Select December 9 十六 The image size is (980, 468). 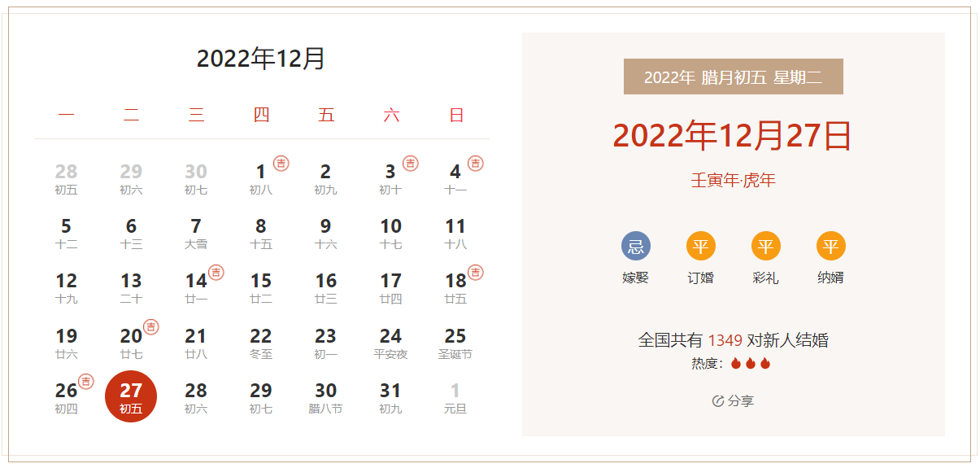pos(326,234)
